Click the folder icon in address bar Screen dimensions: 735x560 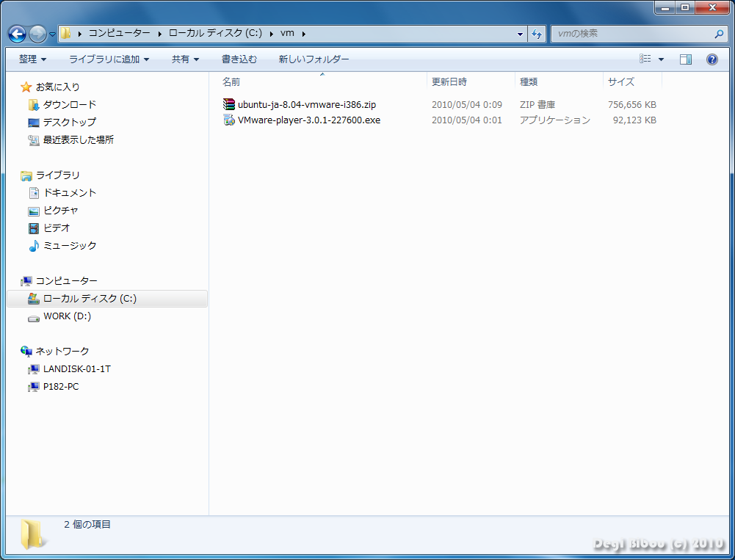(x=65, y=33)
